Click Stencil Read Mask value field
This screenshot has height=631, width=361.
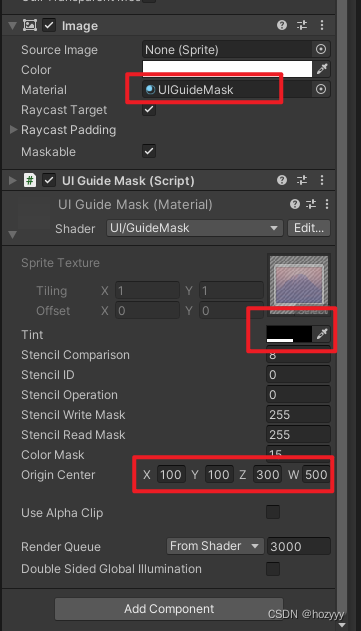coord(298,434)
